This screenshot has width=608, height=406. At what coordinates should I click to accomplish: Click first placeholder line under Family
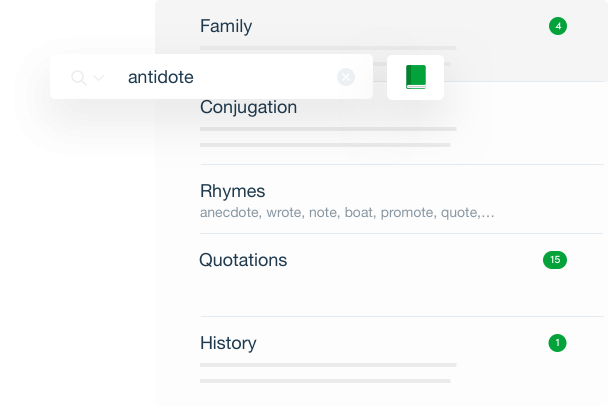pyautogui.click(x=328, y=47)
